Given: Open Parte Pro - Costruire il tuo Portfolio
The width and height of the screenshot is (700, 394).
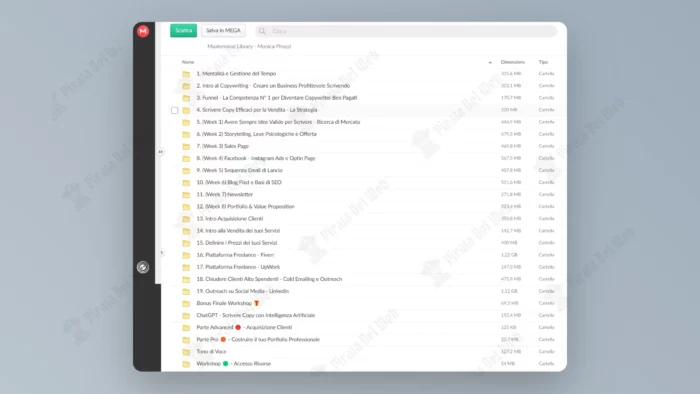Looking at the screenshot, I should [258, 339].
